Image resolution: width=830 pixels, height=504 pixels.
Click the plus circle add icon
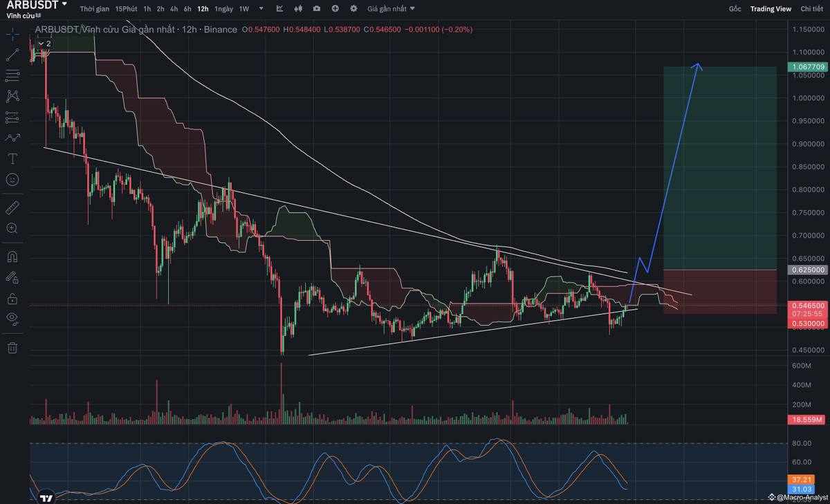coord(335,9)
